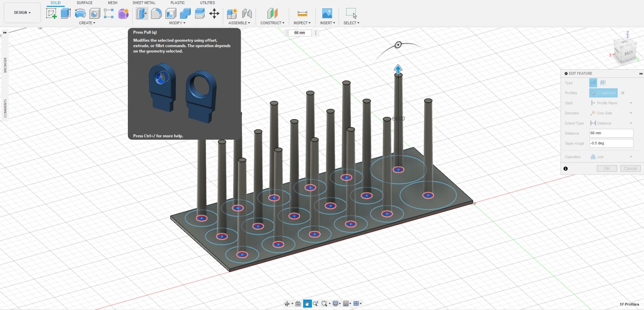The width and height of the screenshot is (644, 310).
Task: Switch to the MESH tab
Action: coord(112,3)
